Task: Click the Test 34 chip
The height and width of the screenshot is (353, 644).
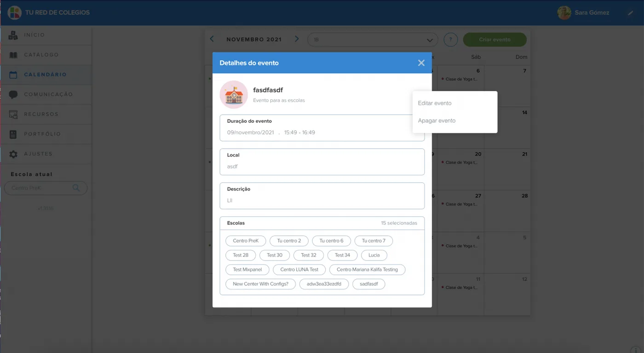Action: pyautogui.click(x=342, y=255)
